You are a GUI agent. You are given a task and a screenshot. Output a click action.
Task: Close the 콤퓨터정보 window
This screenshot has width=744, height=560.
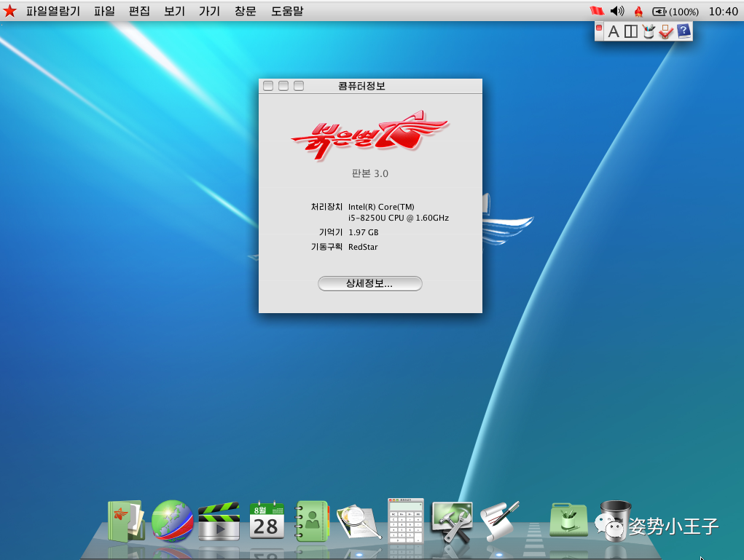[268, 86]
